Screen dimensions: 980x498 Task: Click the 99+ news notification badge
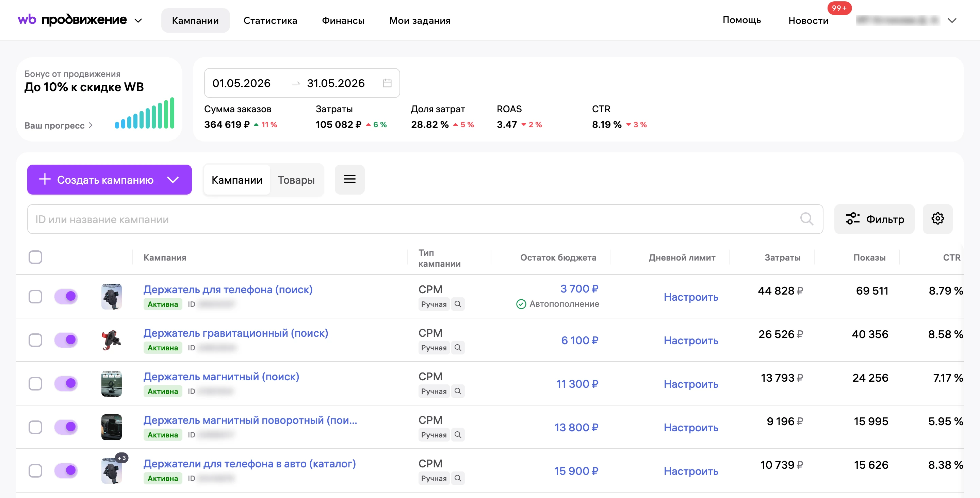tap(839, 8)
